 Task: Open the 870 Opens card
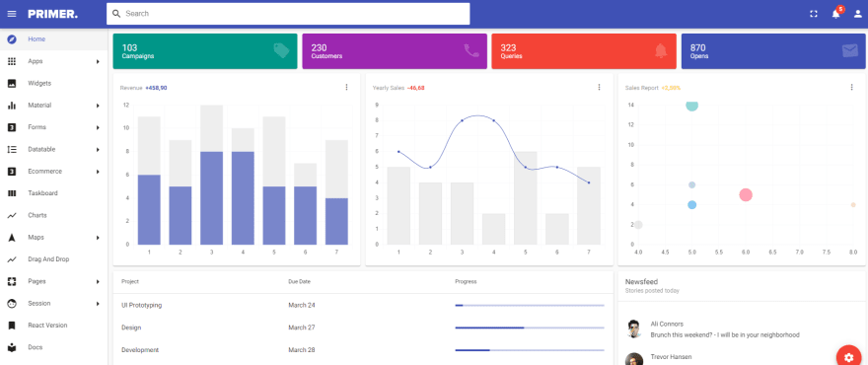(773, 51)
